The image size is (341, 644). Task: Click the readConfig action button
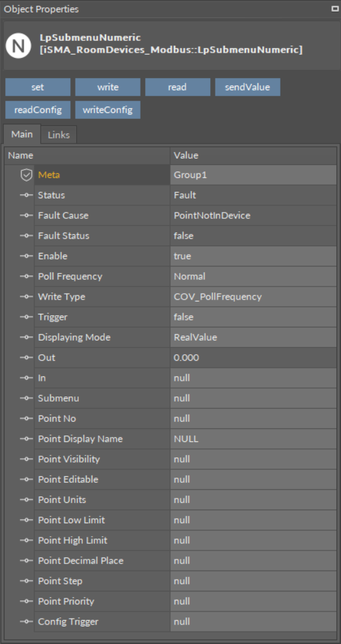pyautogui.click(x=38, y=110)
